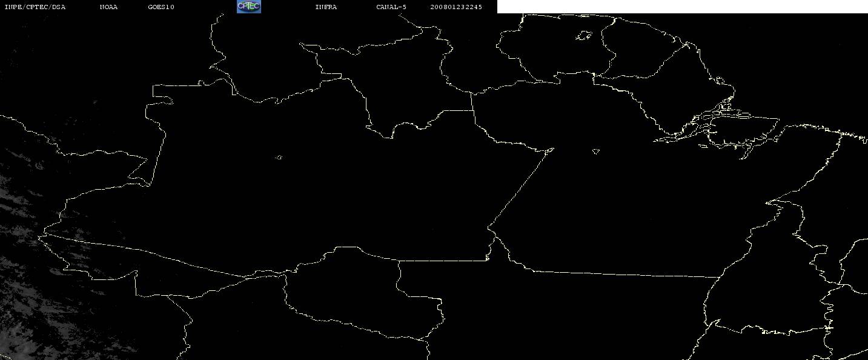Click the CPTEC logo in header

[248, 6]
